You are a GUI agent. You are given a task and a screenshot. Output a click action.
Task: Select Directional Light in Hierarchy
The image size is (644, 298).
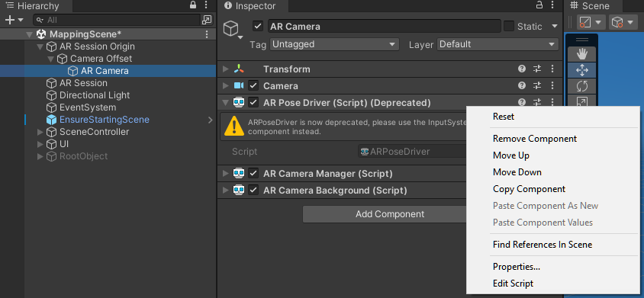click(95, 95)
